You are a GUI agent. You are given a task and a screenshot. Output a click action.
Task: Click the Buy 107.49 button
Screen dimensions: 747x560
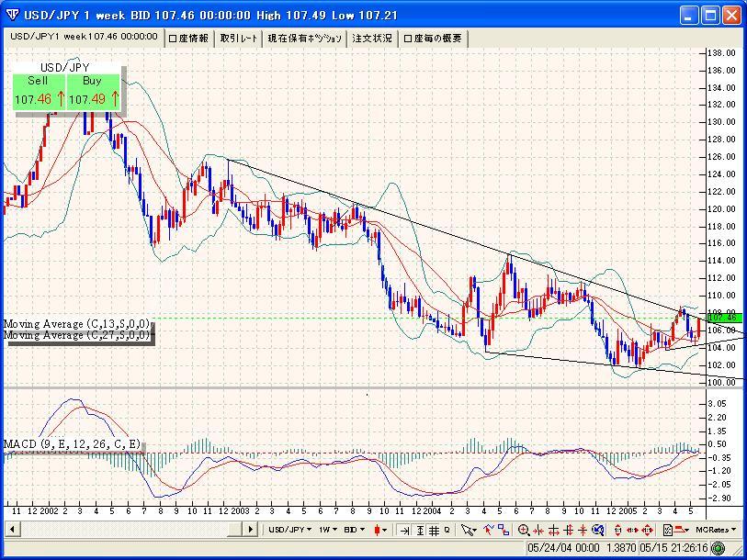(x=94, y=92)
